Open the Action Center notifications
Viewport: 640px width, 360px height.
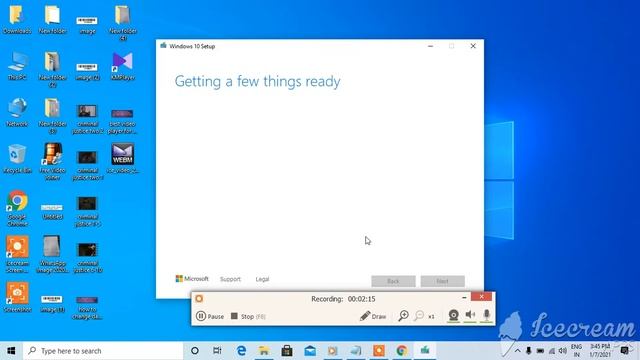point(624,351)
